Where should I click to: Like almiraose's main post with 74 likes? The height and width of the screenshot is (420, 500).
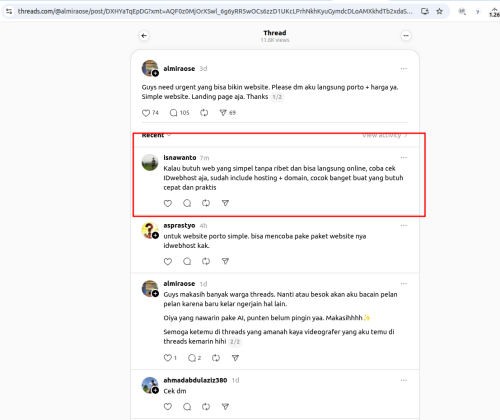tap(146, 113)
